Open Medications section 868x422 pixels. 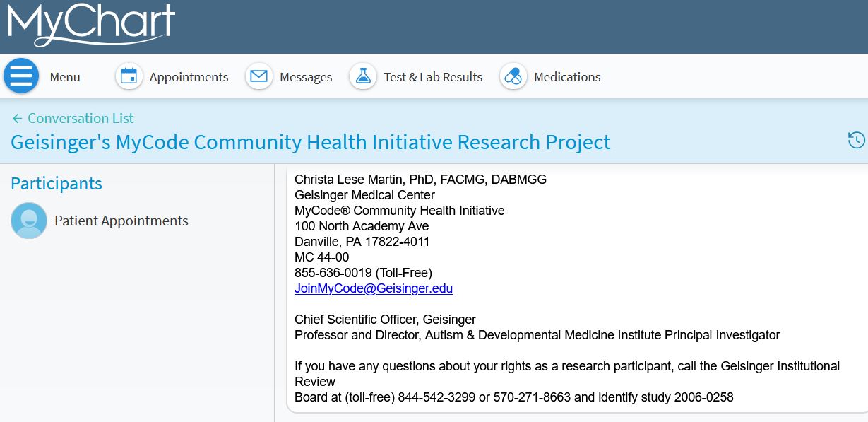pos(567,77)
